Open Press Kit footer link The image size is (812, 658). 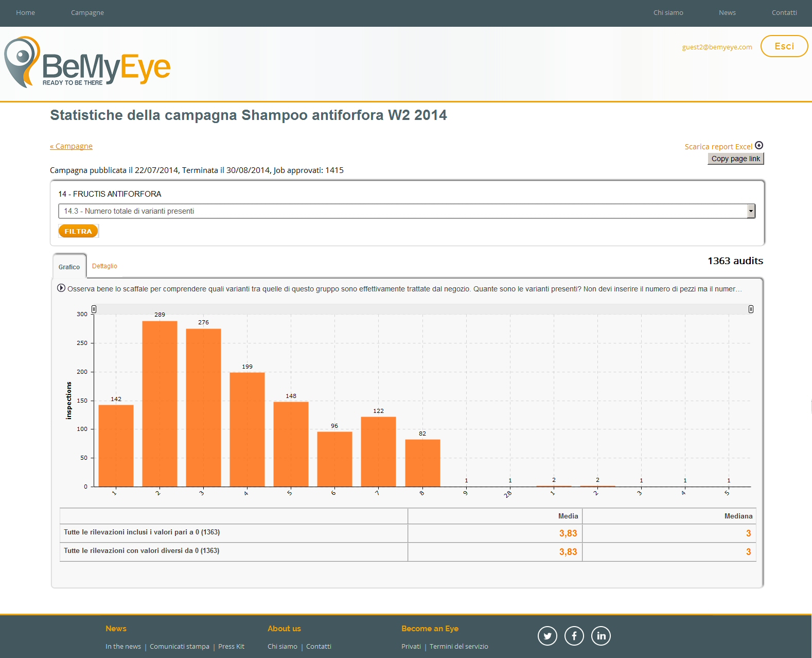click(x=231, y=647)
